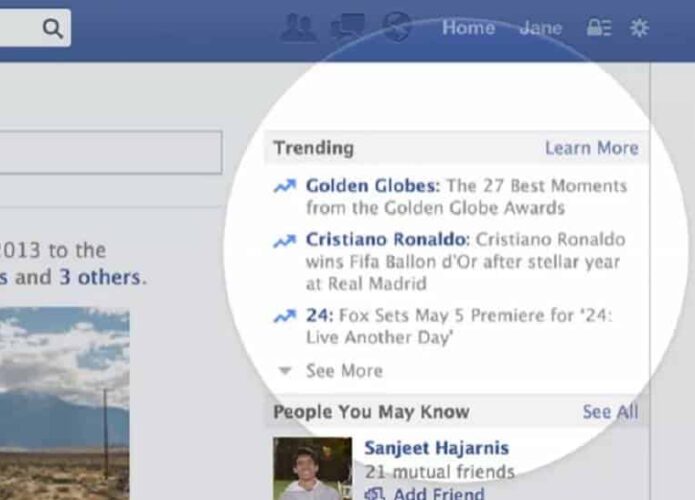Click the trending arrow icon beside Golden Globes
This screenshot has height=500, width=695.
[285, 186]
